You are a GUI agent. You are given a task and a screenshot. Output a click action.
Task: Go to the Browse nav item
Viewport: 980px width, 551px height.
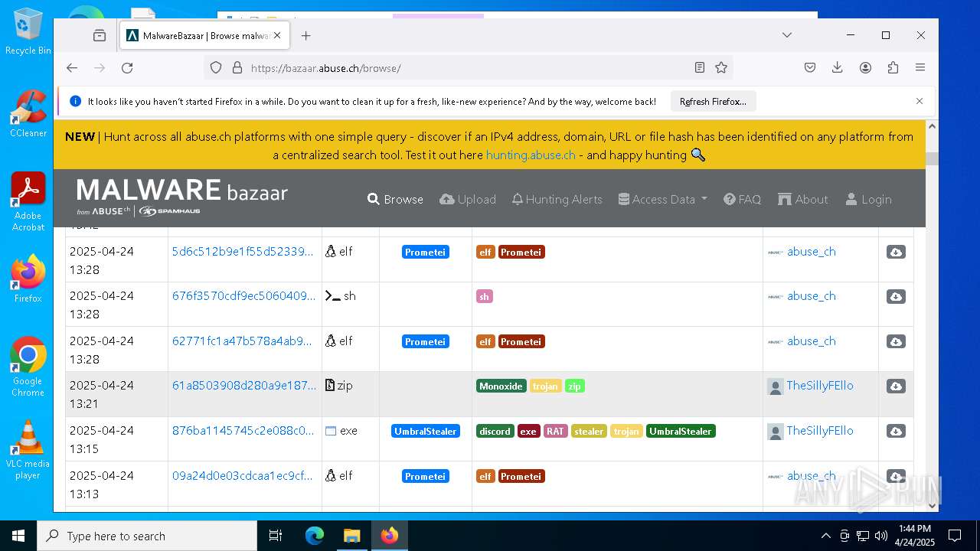pos(395,199)
